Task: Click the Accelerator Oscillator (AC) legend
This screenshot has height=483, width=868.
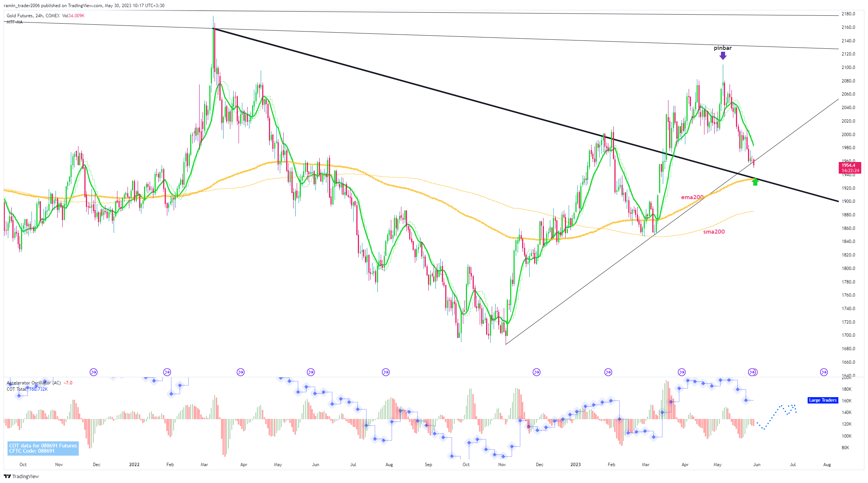Action: coord(34,383)
